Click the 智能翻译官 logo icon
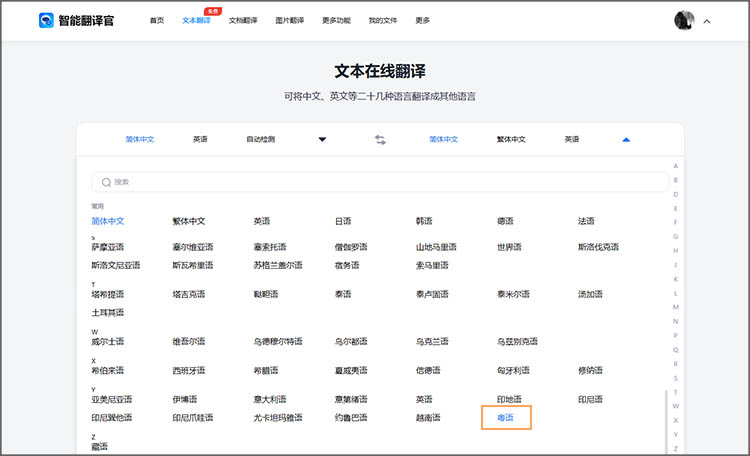Image resolution: width=750 pixels, height=456 pixels. (46, 20)
